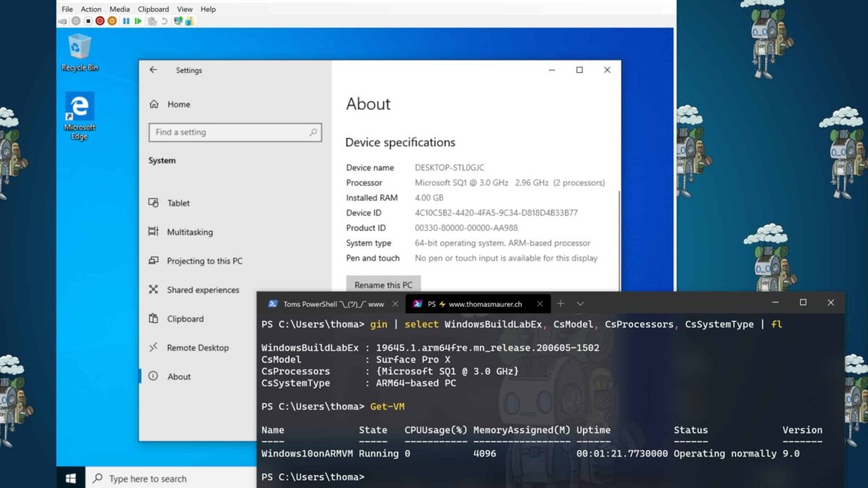The image size is (868, 488).
Task: Click the Ctrl+Alt+Delete toolbar icon
Action: click(x=64, y=21)
